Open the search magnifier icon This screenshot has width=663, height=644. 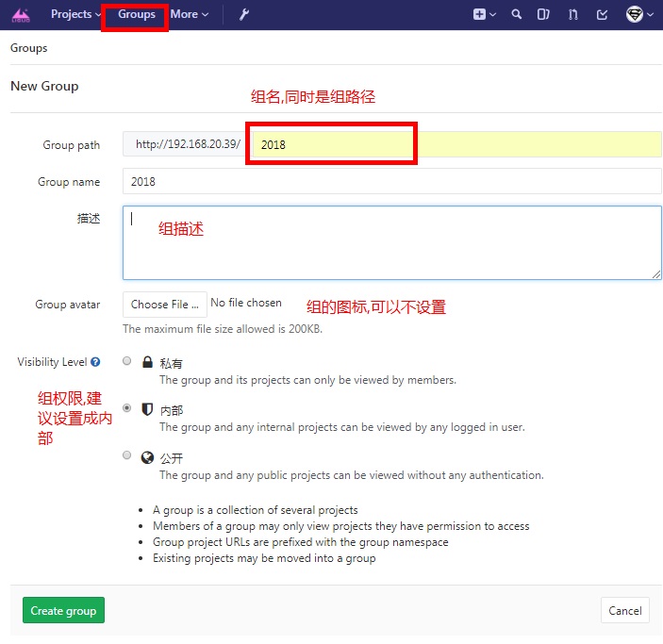coord(516,14)
